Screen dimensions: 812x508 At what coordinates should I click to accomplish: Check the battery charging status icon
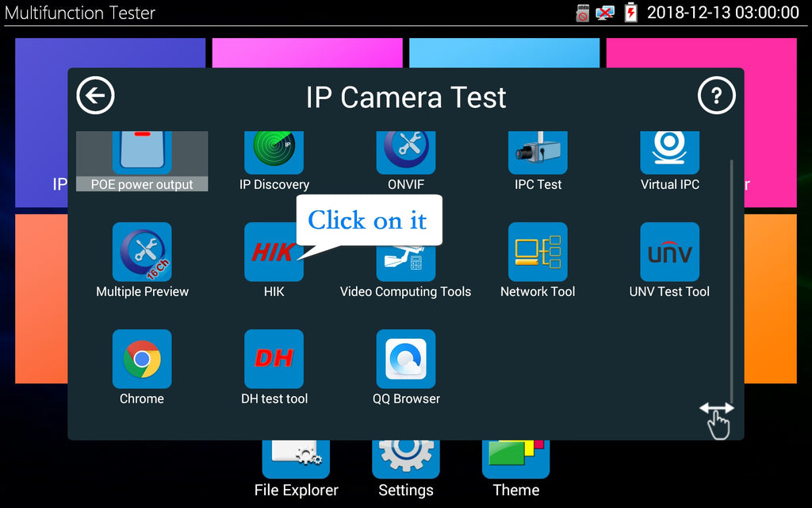coord(630,12)
